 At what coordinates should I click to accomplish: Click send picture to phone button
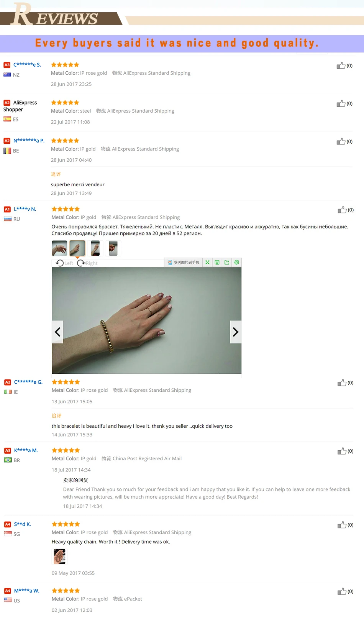pyautogui.click(x=184, y=262)
